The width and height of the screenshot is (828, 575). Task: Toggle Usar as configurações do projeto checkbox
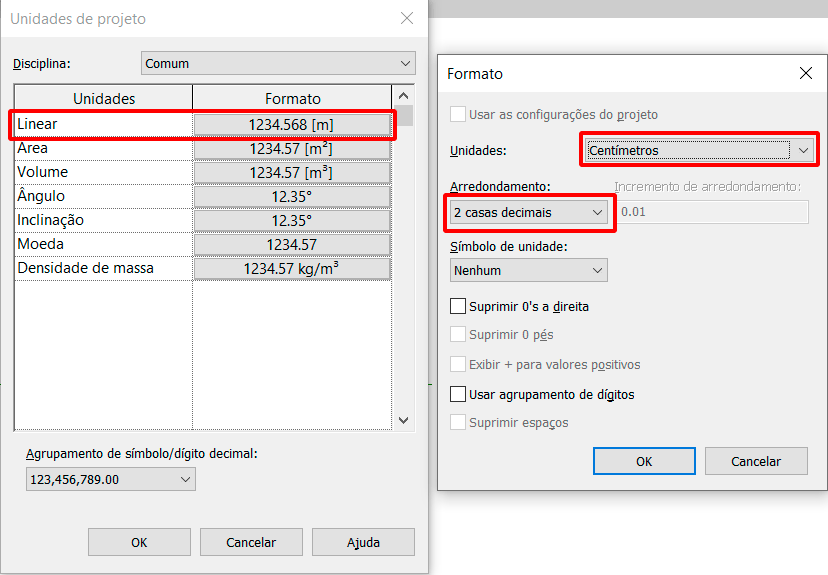tap(458, 114)
